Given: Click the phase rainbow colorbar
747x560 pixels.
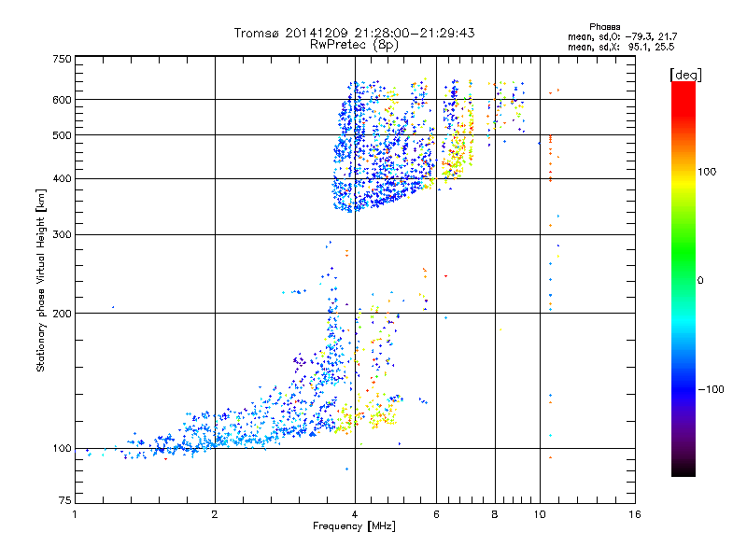Looking at the screenshot, I should [684, 279].
